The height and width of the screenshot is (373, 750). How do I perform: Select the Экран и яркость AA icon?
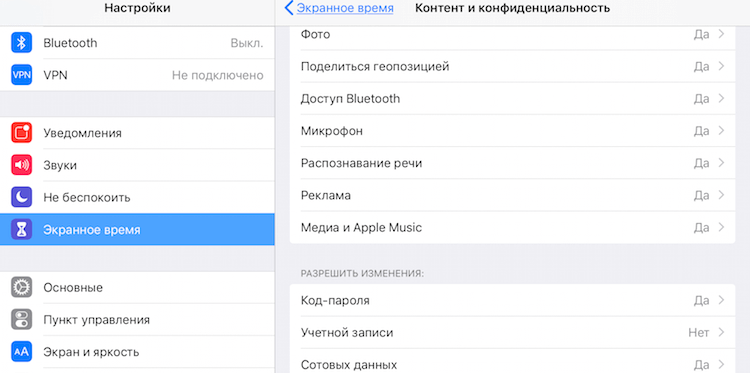[x=22, y=352]
